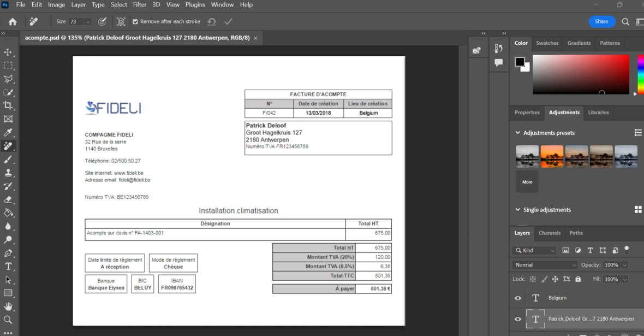
Task: Activate the Crop tool
Action: pyautogui.click(x=8, y=105)
